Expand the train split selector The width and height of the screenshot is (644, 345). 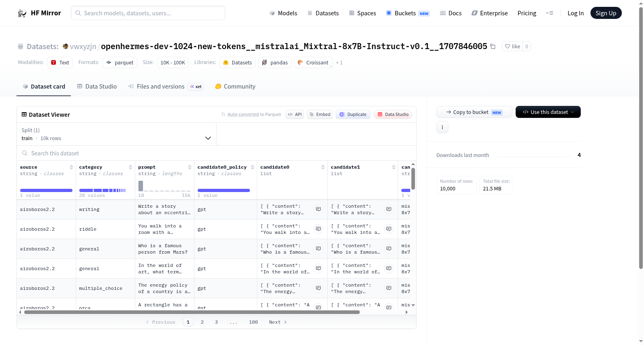(x=116, y=134)
